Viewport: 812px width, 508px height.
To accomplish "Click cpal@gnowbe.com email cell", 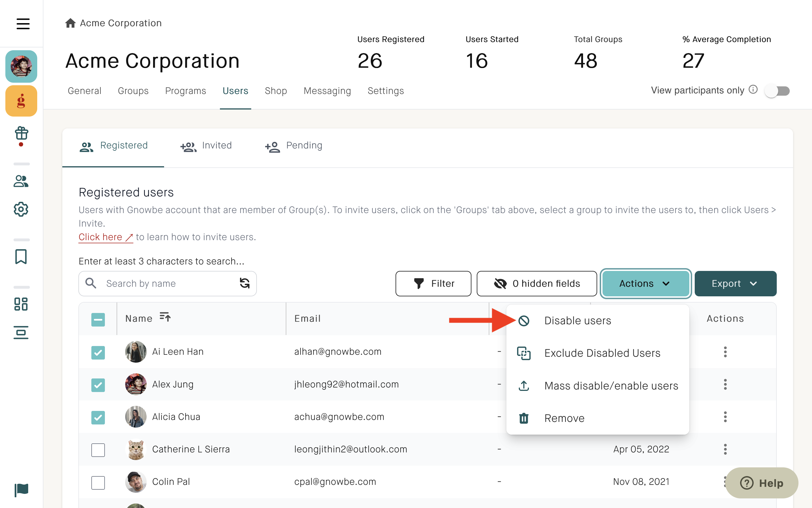I will click(x=335, y=481).
